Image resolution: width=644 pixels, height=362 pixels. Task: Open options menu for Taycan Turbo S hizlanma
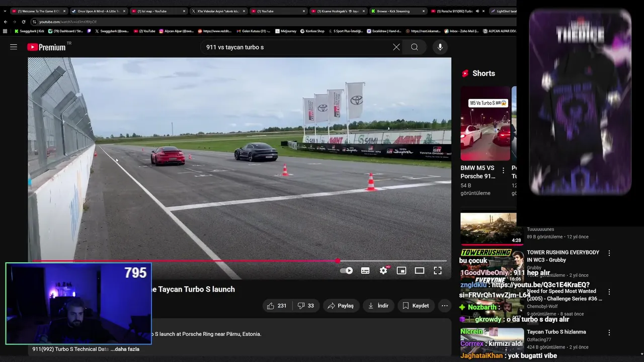tap(609, 333)
